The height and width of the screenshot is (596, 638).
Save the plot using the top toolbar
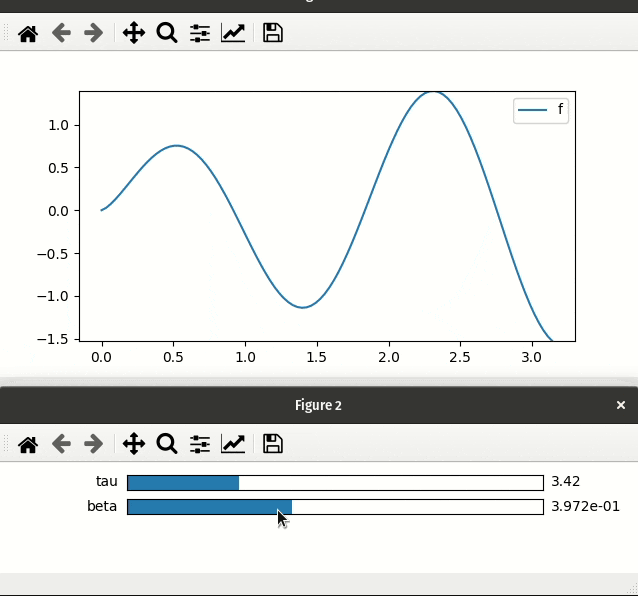pos(272,33)
